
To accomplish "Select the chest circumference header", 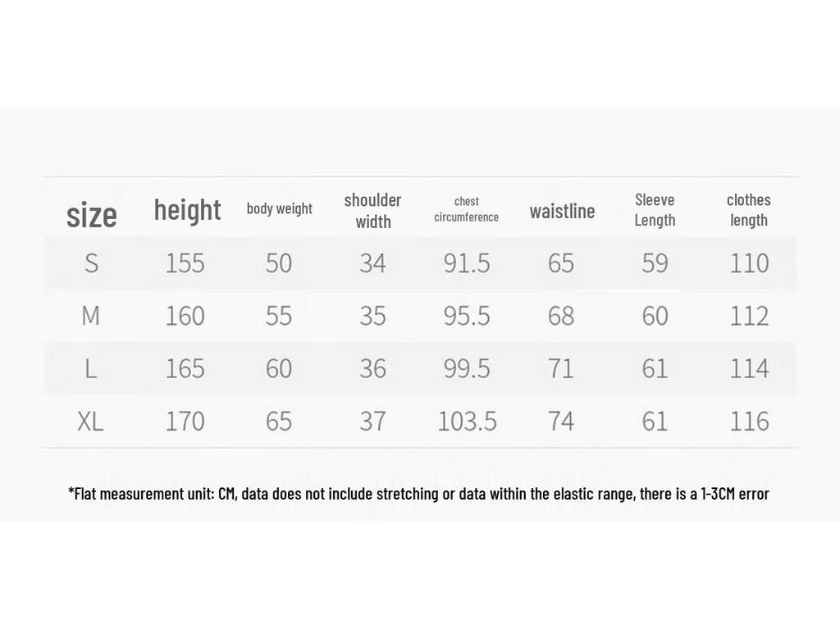I will click(x=466, y=209).
